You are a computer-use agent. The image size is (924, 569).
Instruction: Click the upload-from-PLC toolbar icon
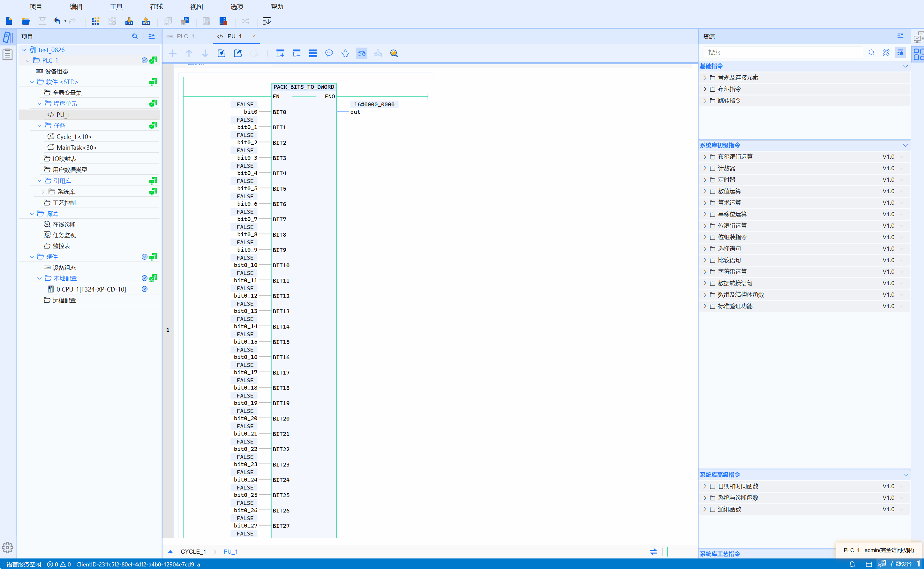[x=146, y=21]
